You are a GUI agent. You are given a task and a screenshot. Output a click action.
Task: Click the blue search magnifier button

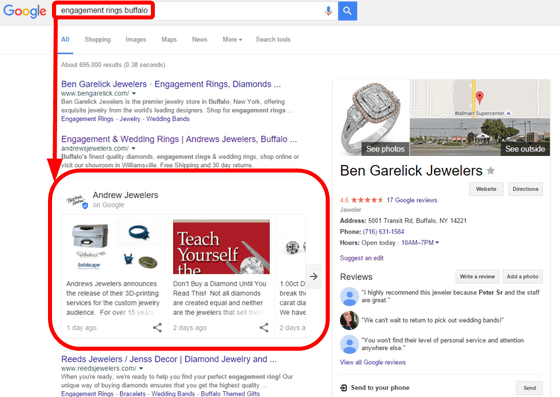point(347,11)
